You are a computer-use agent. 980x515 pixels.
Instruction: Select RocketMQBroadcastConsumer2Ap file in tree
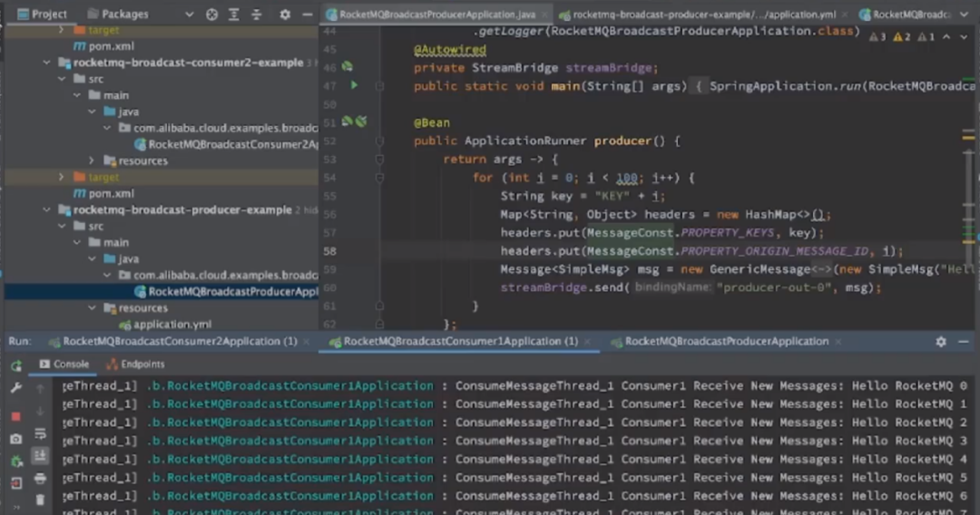coord(226,144)
